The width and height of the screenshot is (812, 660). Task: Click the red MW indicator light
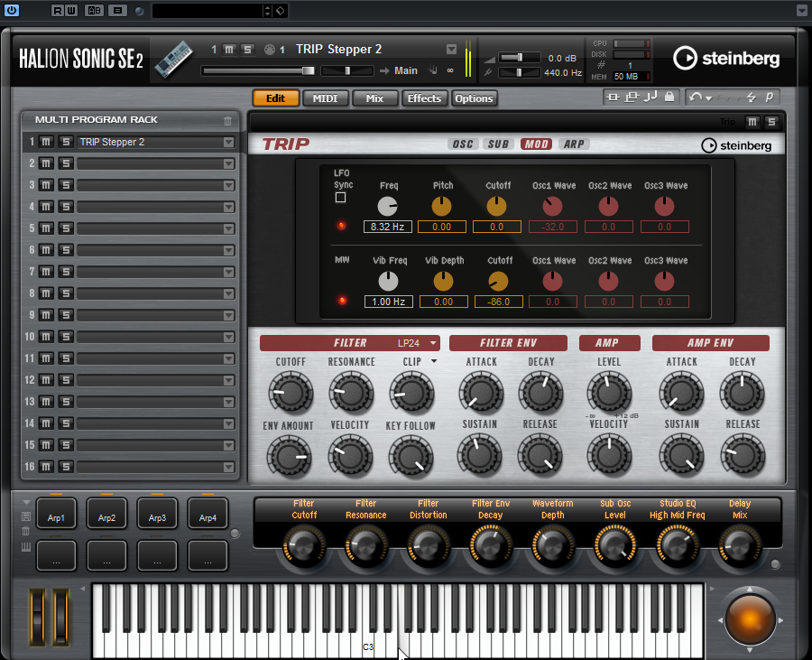(x=342, y=301)
